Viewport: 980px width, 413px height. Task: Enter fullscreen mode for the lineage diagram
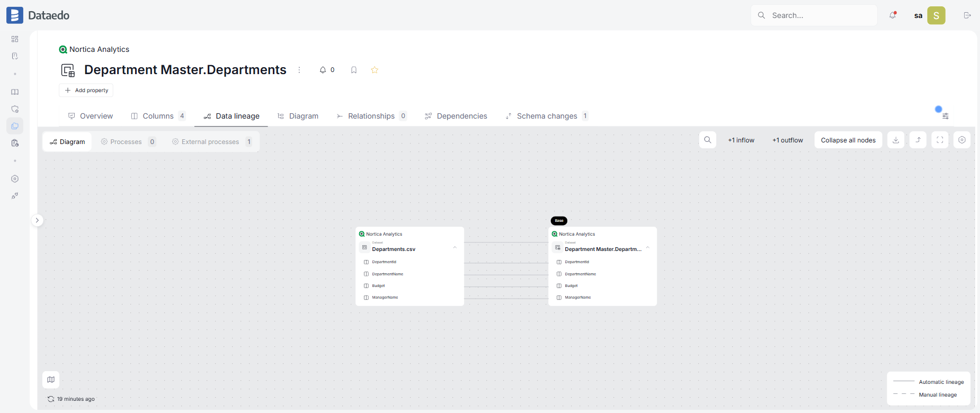point(940,140)
